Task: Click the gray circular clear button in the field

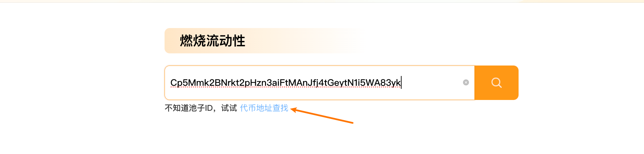Action: pos(466,82)
